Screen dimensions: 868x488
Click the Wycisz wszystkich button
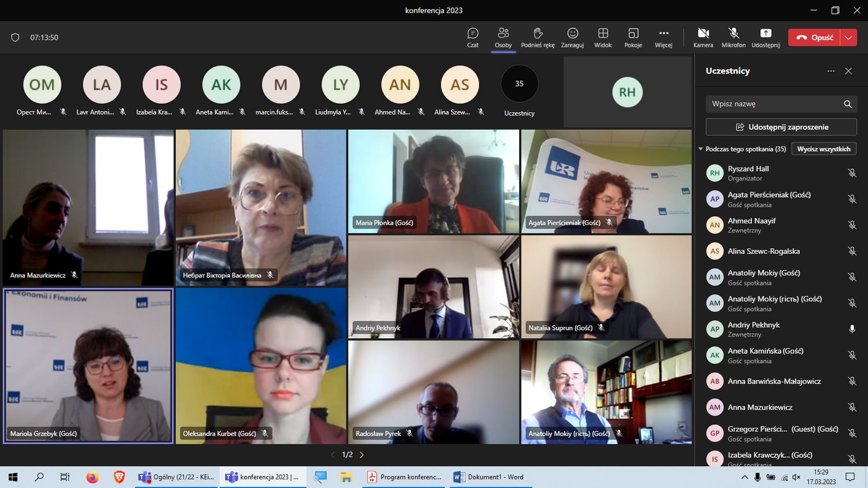(823, 149)
